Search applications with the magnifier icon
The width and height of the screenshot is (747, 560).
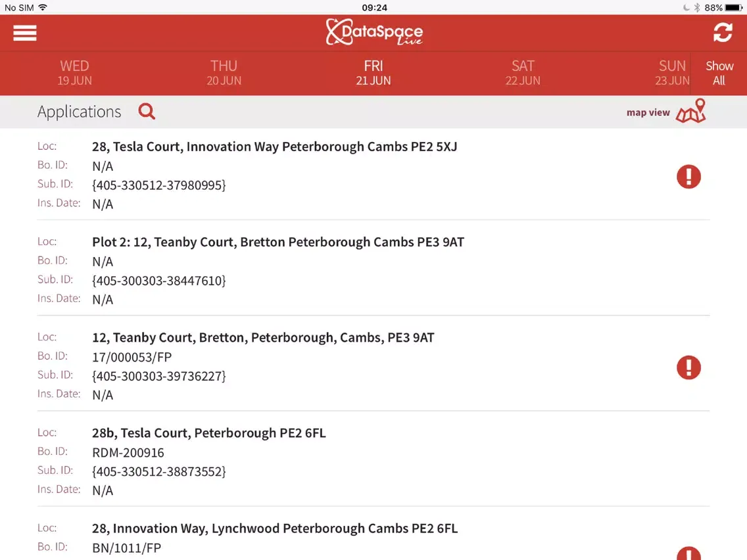point(147,112)
